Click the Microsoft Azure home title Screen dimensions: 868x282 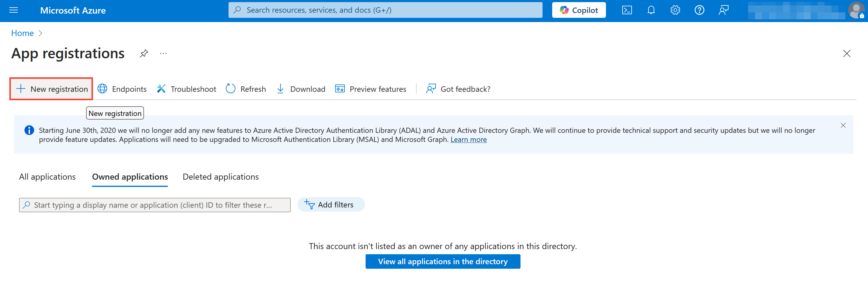[73, 11]
